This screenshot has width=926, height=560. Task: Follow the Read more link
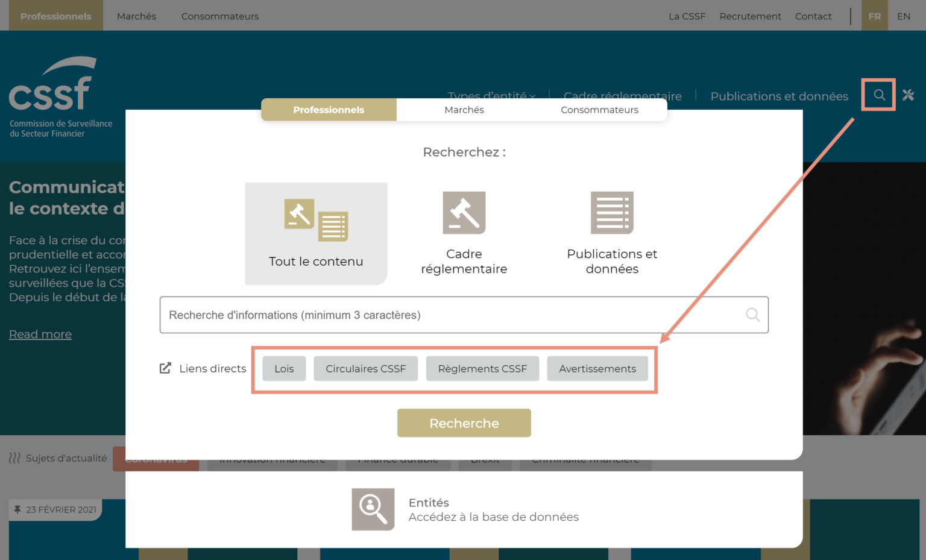coord(40,335)
